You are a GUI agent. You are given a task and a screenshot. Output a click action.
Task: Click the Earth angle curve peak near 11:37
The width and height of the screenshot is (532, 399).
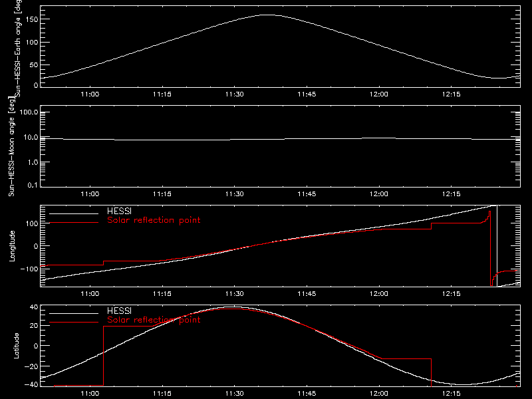[x=269, y=15]
